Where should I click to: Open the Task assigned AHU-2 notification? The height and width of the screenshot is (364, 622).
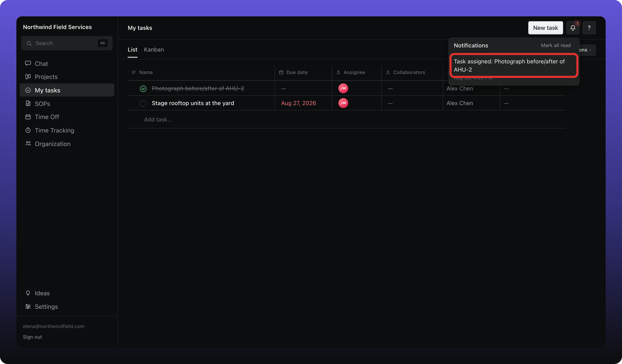(514, 66)
